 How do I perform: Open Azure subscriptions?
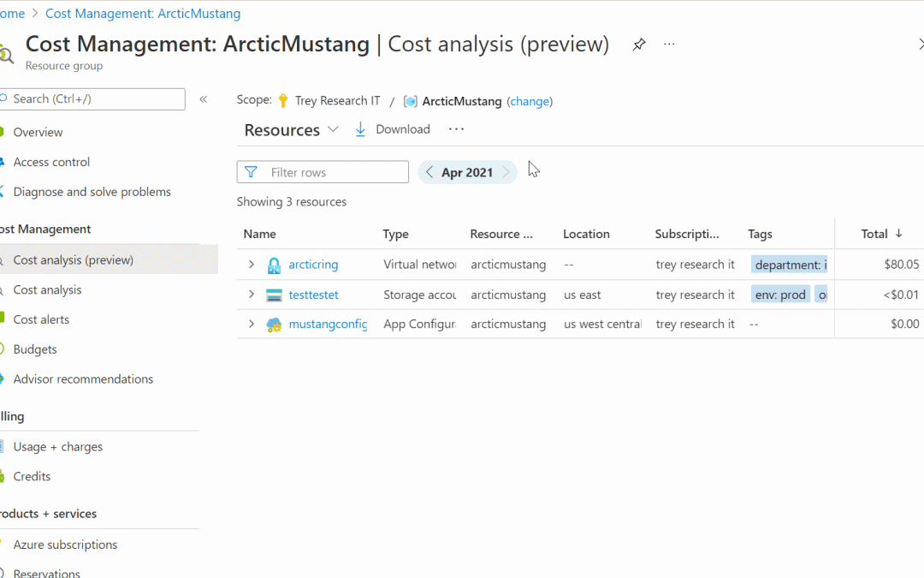[x=65, y=545]
